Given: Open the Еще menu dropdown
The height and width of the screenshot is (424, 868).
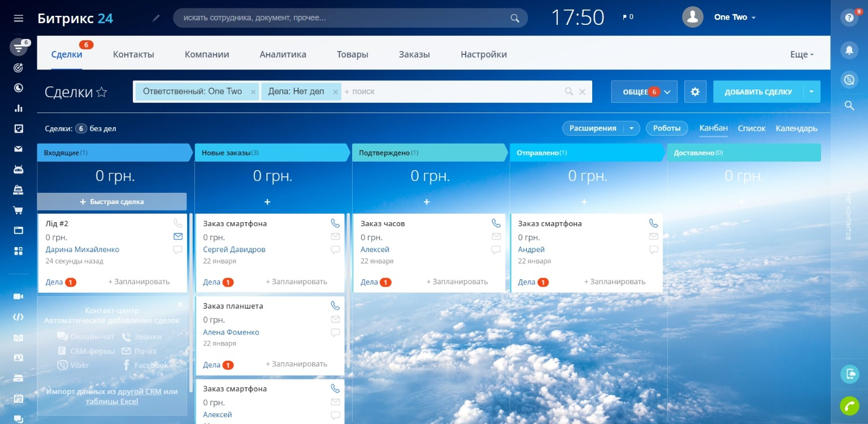Looking at the screenshot, I should [x=802, y=55].
